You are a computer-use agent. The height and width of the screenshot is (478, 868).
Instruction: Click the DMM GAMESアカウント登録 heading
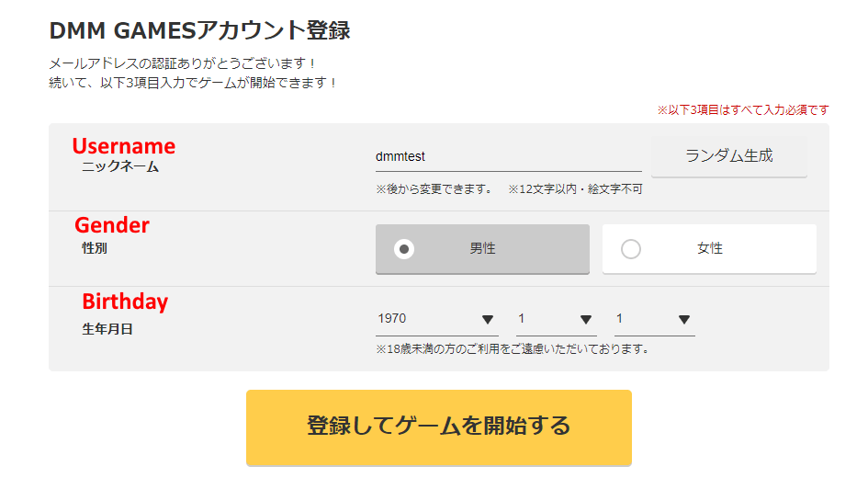(199, 30)
